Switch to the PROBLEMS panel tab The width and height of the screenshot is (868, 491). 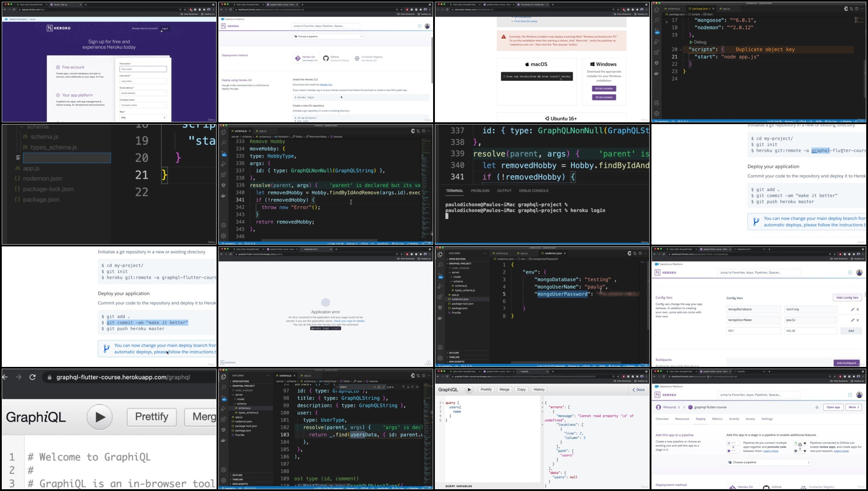click(480, 191)
